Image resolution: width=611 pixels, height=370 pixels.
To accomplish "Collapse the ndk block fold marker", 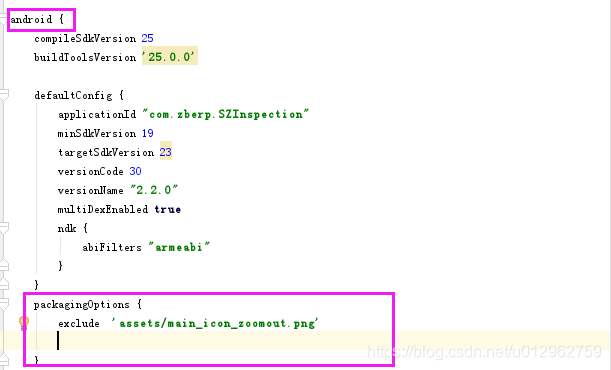I will tap(4, 228).
